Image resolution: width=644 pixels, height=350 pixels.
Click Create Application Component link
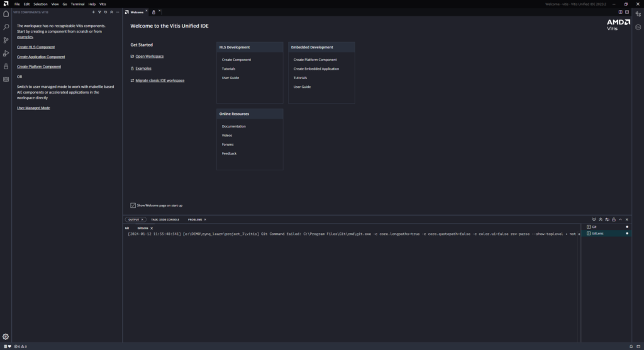41,57
